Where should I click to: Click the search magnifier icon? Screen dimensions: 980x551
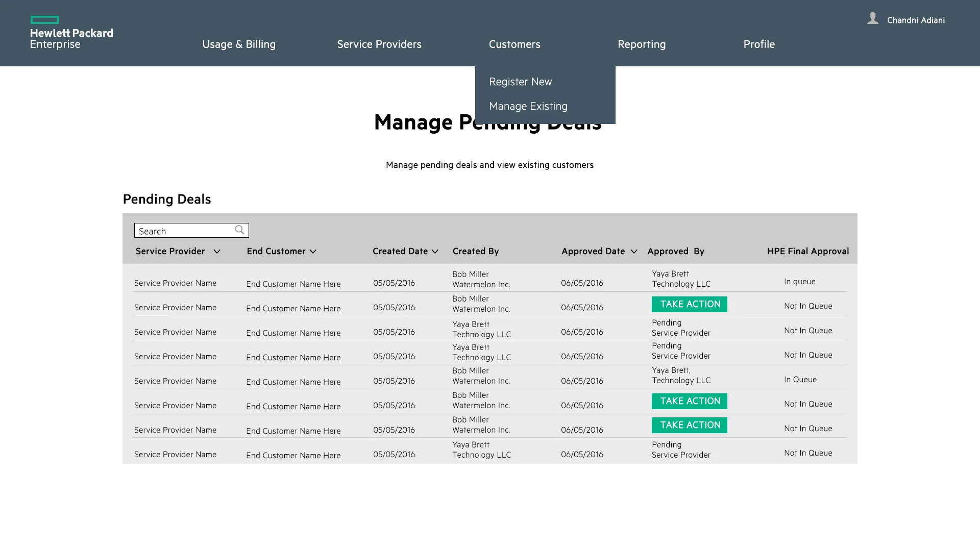pyautogui.click(x=239, y=230)
